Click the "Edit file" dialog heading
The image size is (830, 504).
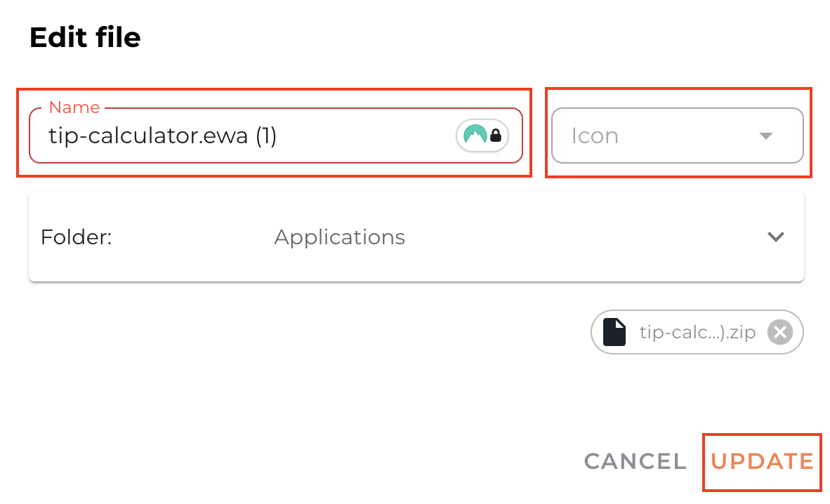click(85, 37)
